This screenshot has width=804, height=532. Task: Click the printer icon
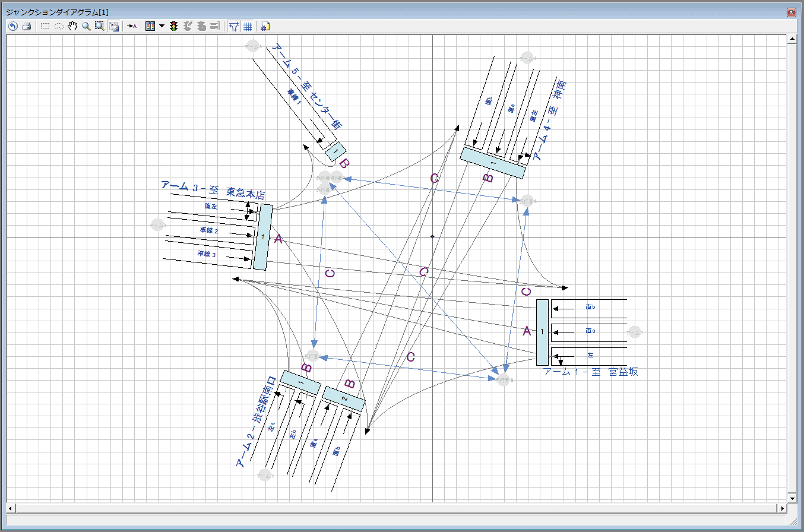click(26, 26)
